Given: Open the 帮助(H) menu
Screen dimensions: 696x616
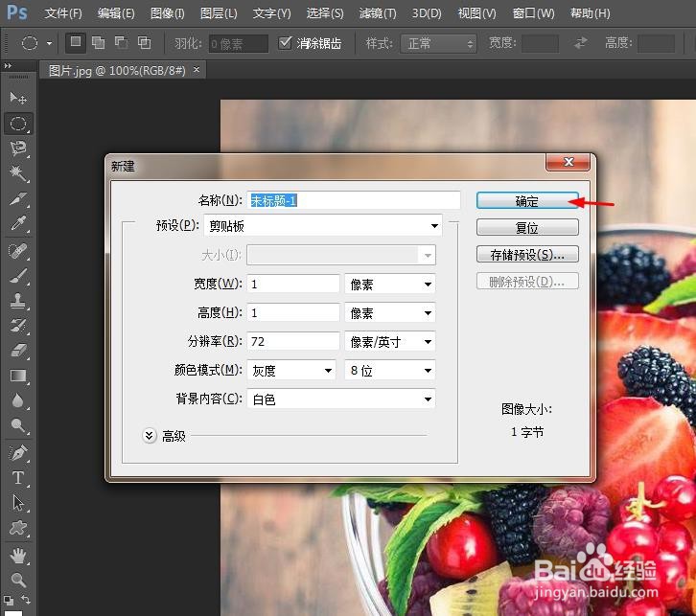Looking at the screenshot, I should (590, 13).
